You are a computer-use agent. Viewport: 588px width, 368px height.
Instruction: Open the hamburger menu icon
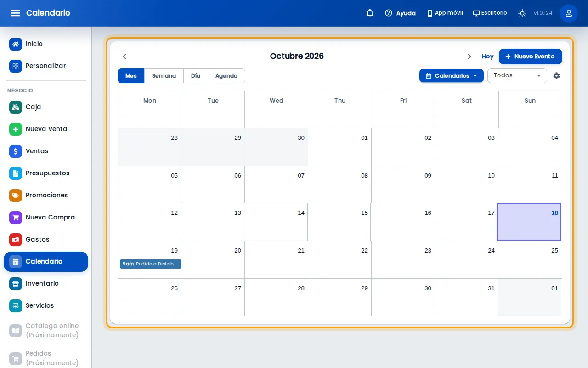[15, 13]
